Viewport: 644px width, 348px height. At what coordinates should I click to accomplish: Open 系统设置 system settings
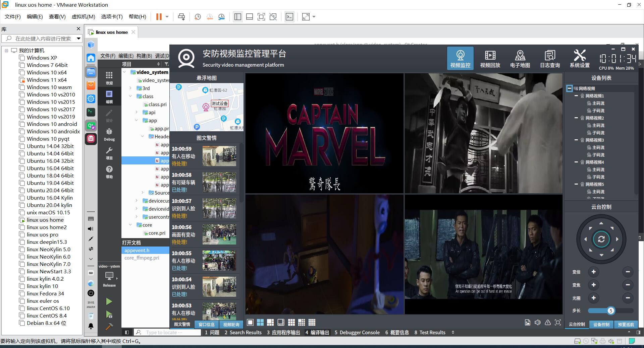[x=579, y=59]
